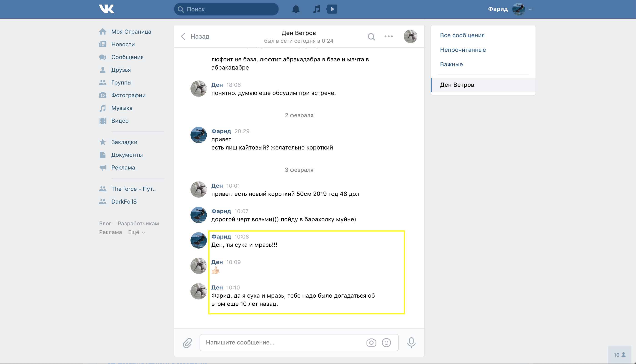Image resolution: width=636 pixels, height=364 pixels.
Task: Click the microphone voice message icon
Action: pos(411,342)
